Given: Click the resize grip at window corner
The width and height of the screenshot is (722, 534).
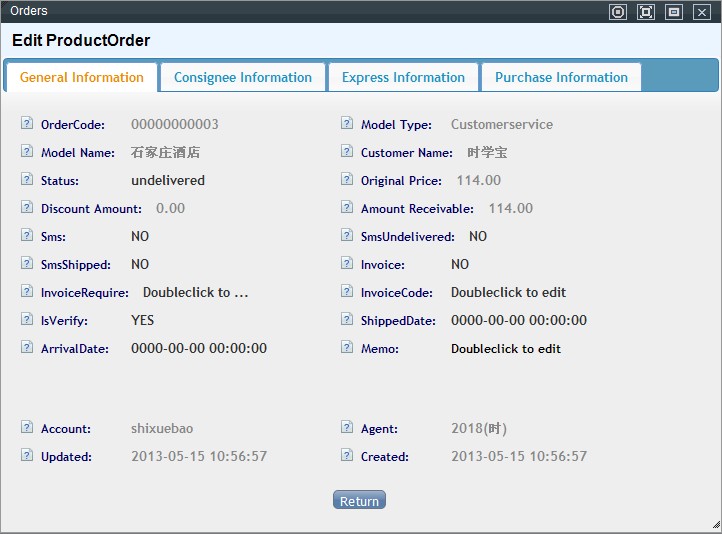Looking at the screenshot, I should point(715,526).
